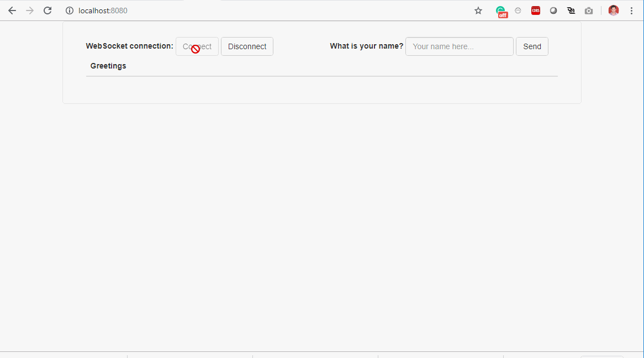The image size is (644, 358).
Task: Open the Grammarly extension marked off
Action: tap(501, 12)
